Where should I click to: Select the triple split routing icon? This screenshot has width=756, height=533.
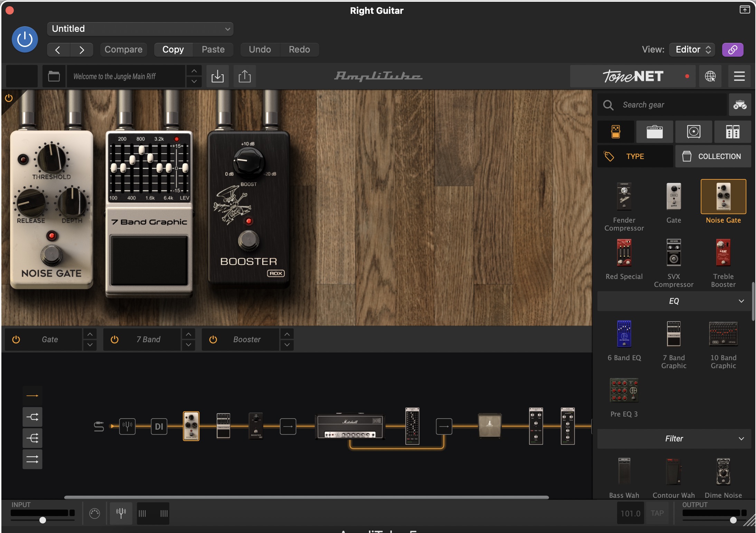pos(32,438)
